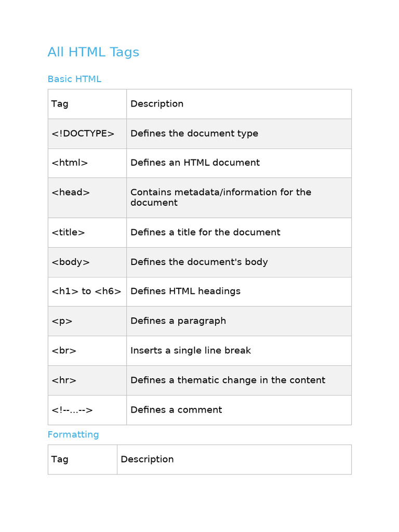The height and width of the screenshot is (532, 399).
Task: Select the <!--...--> comment tag cell
Action: (72, 410)
